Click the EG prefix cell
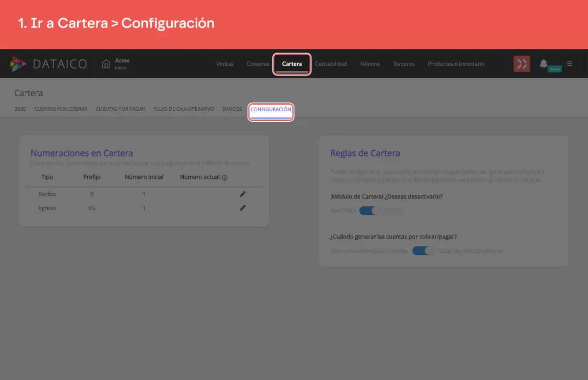The height and width of the screenshot is (380, 588). pyautogui.click(x=92, y=208)
